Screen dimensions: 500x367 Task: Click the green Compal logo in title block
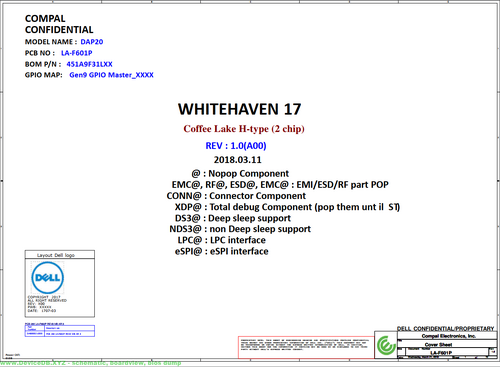(x=386, y=345)
